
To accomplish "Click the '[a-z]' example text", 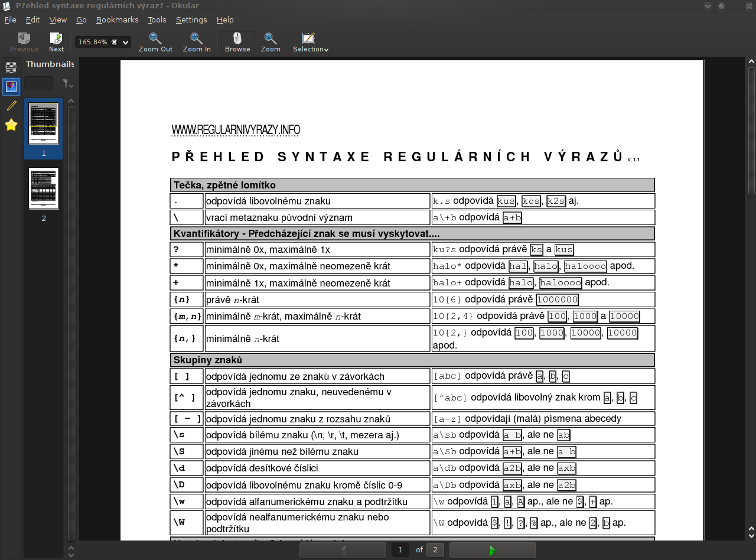I will pyautogui.click(x=447, y=419).
